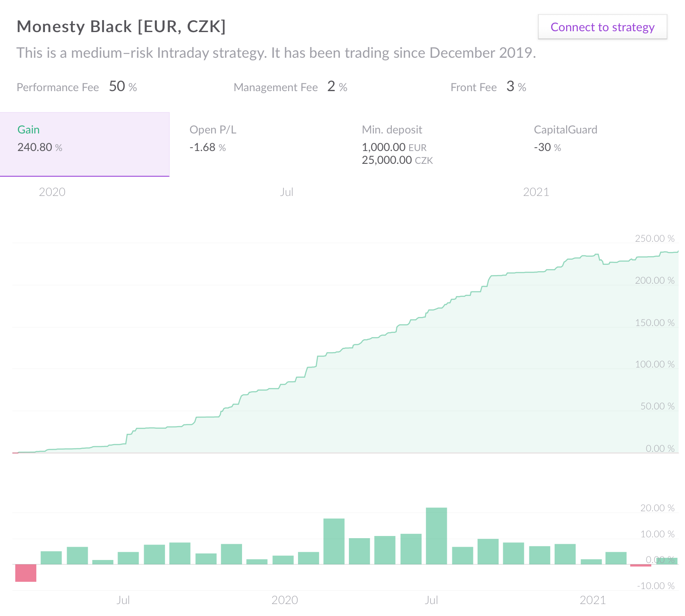Click the Connect to strategy button

602,27
